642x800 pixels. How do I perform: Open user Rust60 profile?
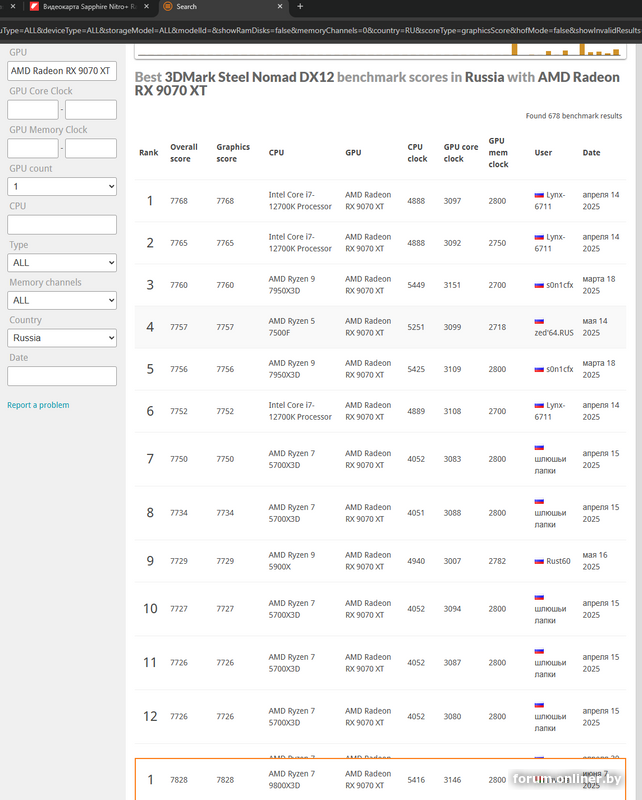pos(558,561)
